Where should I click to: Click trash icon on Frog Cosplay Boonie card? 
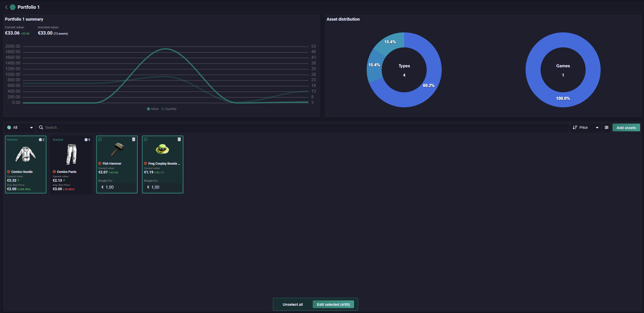coord(179,139)
